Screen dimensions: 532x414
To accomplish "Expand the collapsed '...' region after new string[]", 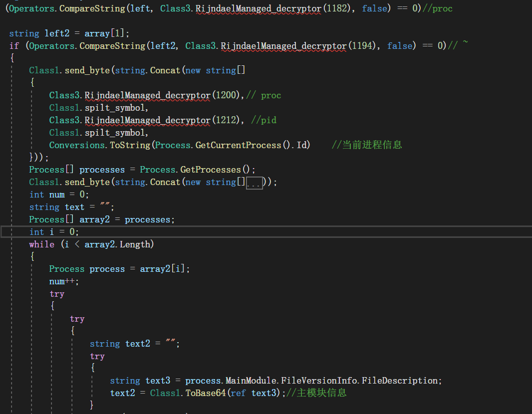I will (x=255, y=183).
